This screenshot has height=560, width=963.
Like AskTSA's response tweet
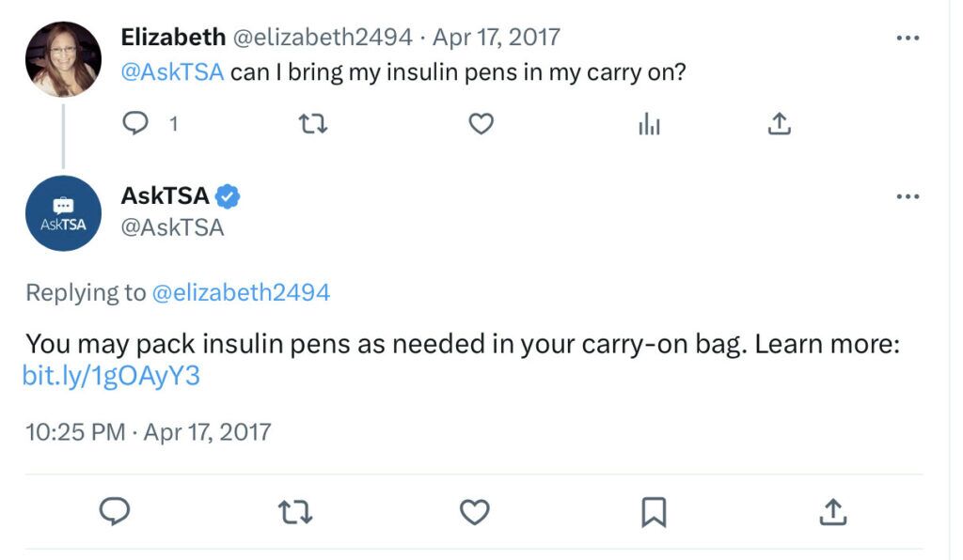click(x=476, y=510)
